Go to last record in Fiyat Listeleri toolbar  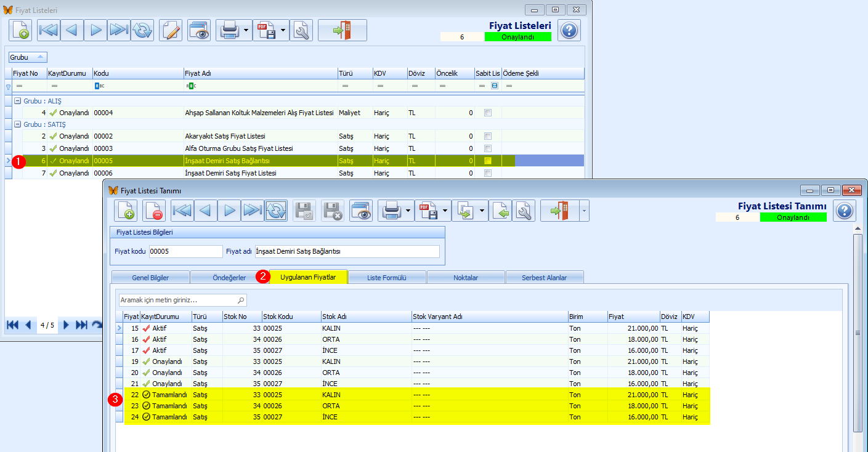coord(118,30)
